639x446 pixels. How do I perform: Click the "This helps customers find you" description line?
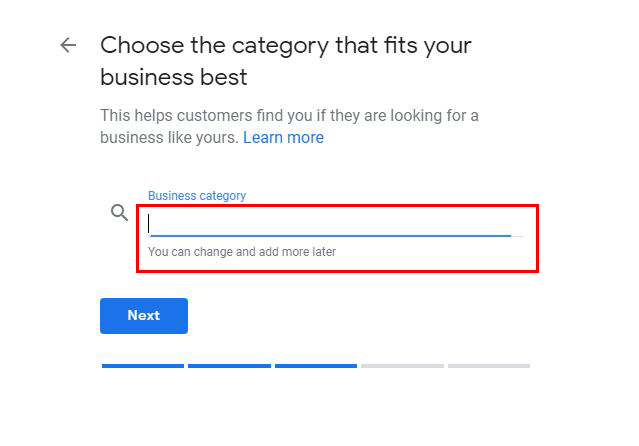pyautogui.click(x=289, y=116)
